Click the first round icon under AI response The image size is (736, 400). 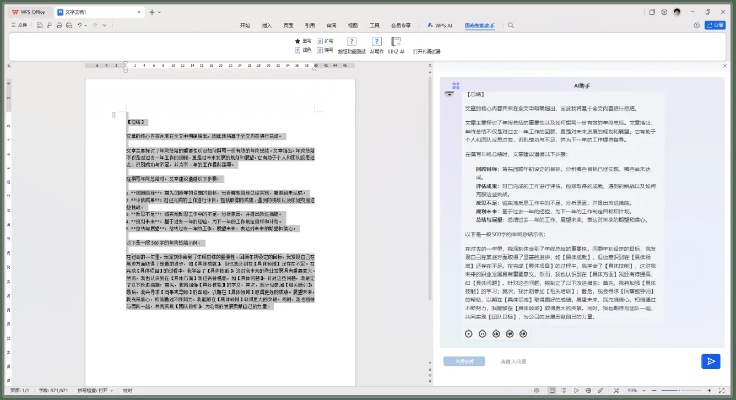coord(470,333)
